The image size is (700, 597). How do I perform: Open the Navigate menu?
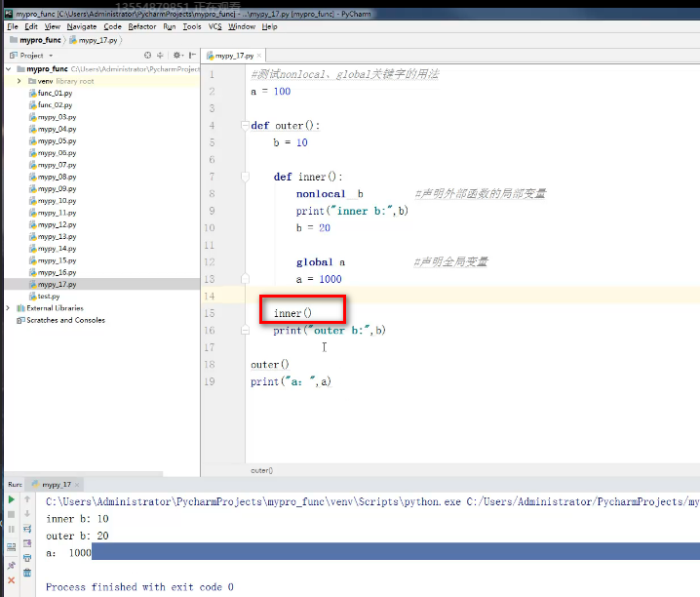click(82, 26)
